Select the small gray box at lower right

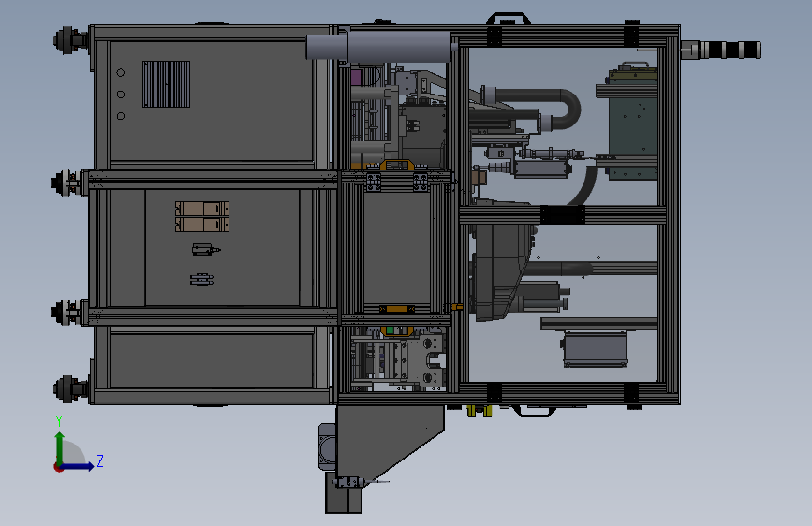(595, 349)
